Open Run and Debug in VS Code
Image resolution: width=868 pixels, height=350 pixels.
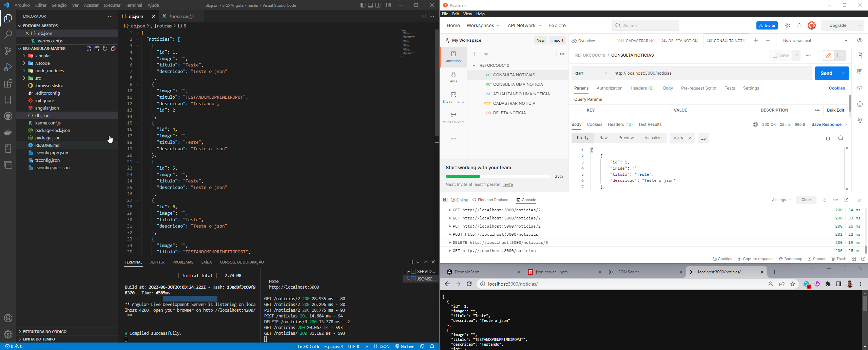[8, 67]
